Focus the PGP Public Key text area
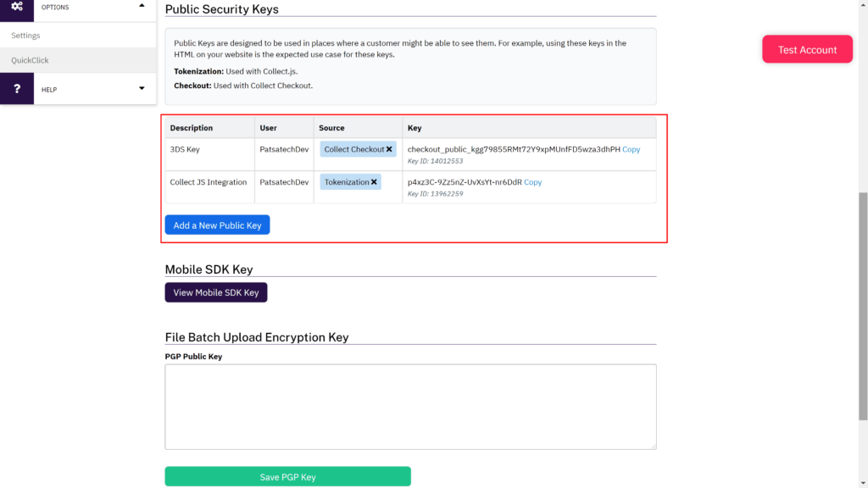This screenshot has width=868, height=488. [410, 407]
